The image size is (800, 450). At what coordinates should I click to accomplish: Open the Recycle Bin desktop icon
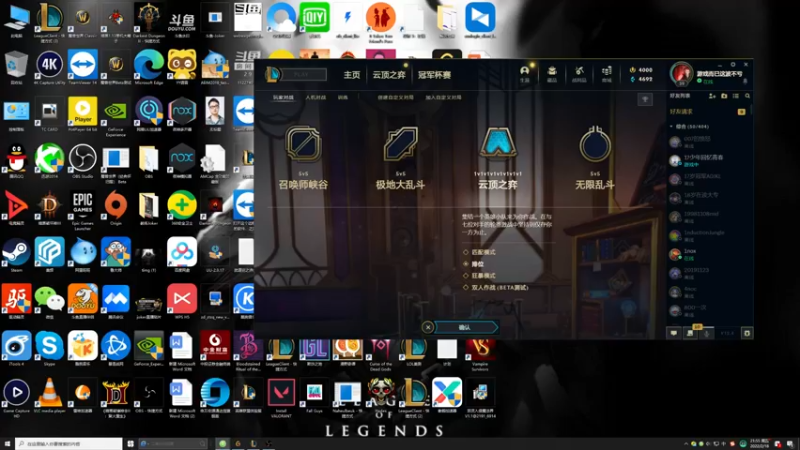pyautogui.click(x=16, y=67)
